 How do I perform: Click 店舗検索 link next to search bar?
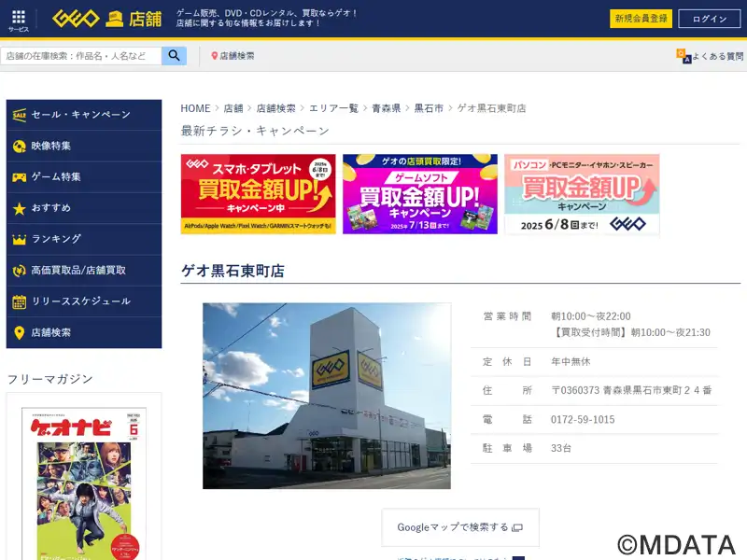237,56
